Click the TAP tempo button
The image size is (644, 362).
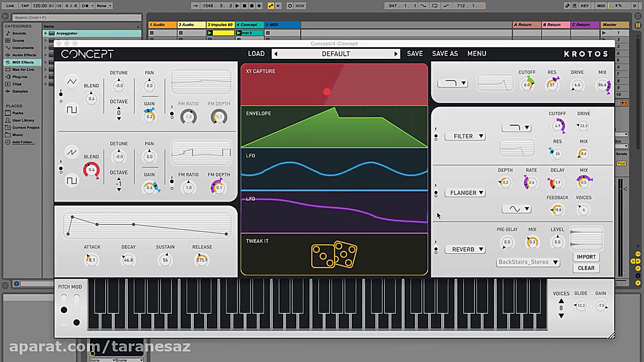pyautogui.click(x=25, y=6)
